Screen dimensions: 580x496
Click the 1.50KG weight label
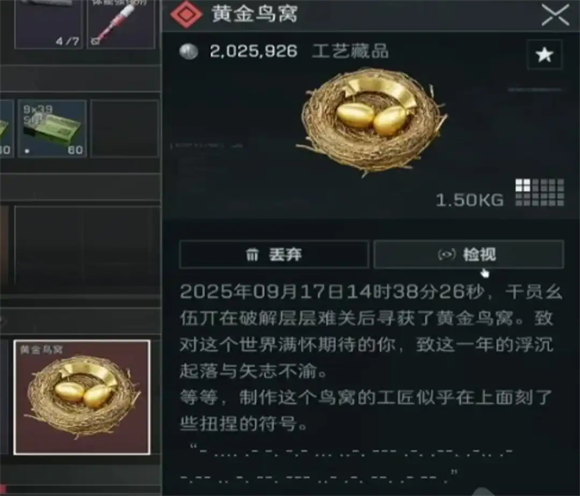tap(470, 200)
